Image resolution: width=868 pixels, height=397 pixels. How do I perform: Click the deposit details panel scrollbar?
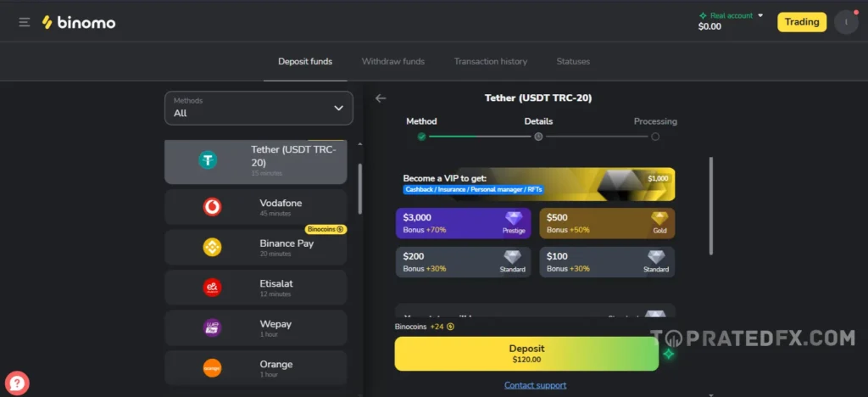[x=711, y=206]
